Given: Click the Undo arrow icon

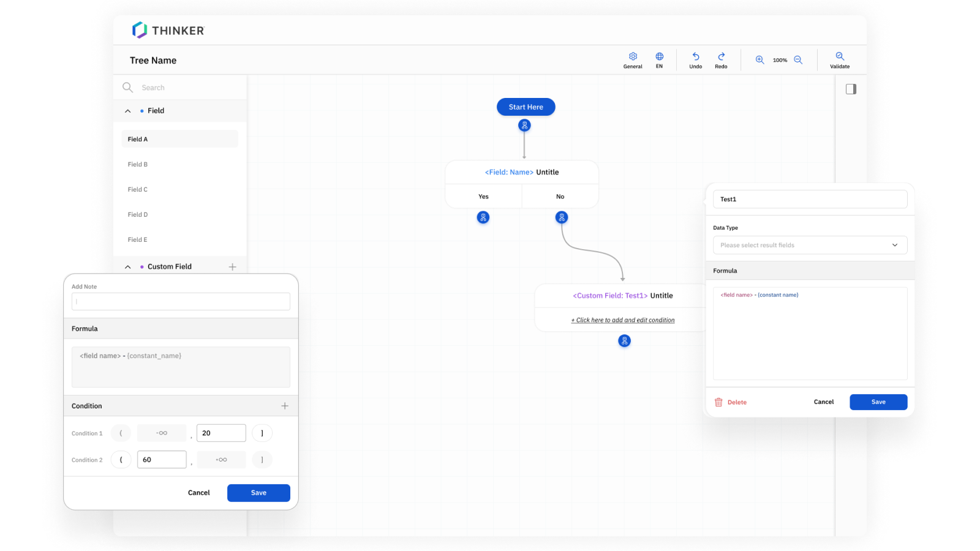Looking at the screenshot, I should click(x=695, y=57).
